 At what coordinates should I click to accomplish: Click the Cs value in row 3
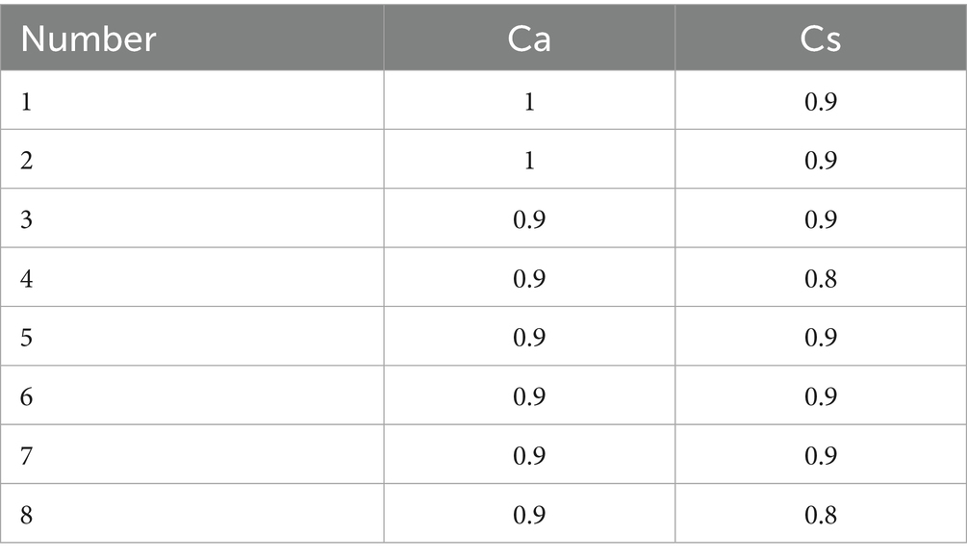[x=821, y=219]
